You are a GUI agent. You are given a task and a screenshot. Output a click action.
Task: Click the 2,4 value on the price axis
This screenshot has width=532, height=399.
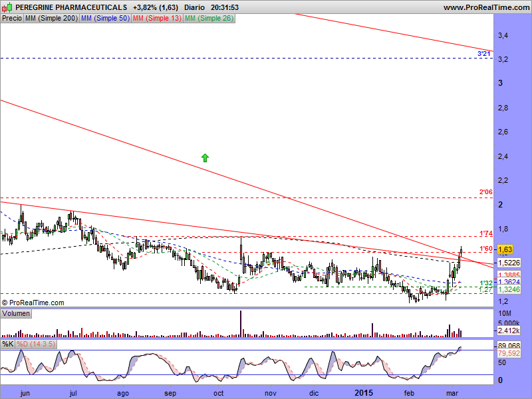click(503, 156)
